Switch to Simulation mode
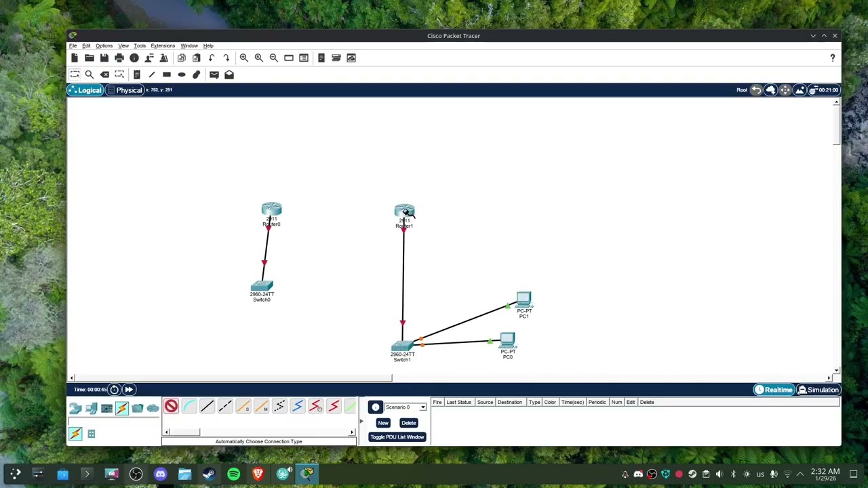This screenshot has height=488, width=868. pos(818,390)
